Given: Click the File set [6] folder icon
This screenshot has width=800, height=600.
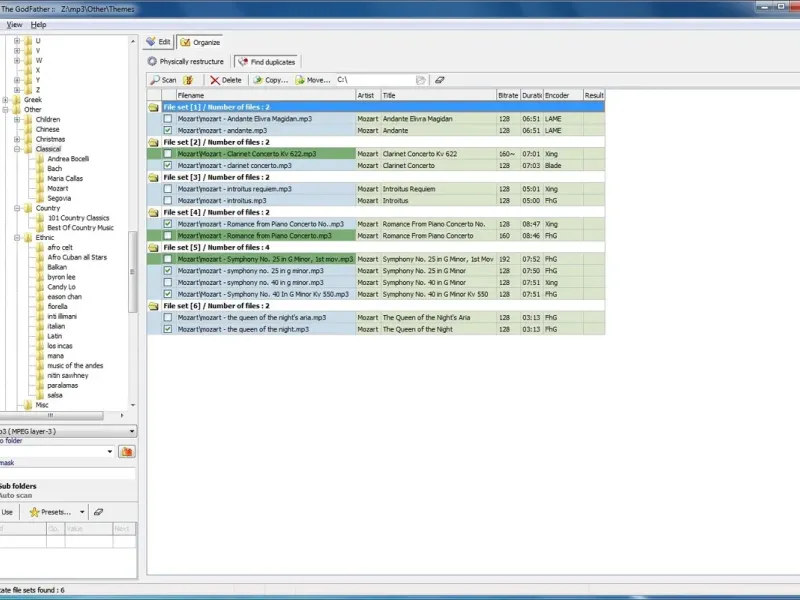Looking at the screenshot, I should point(154,306).
